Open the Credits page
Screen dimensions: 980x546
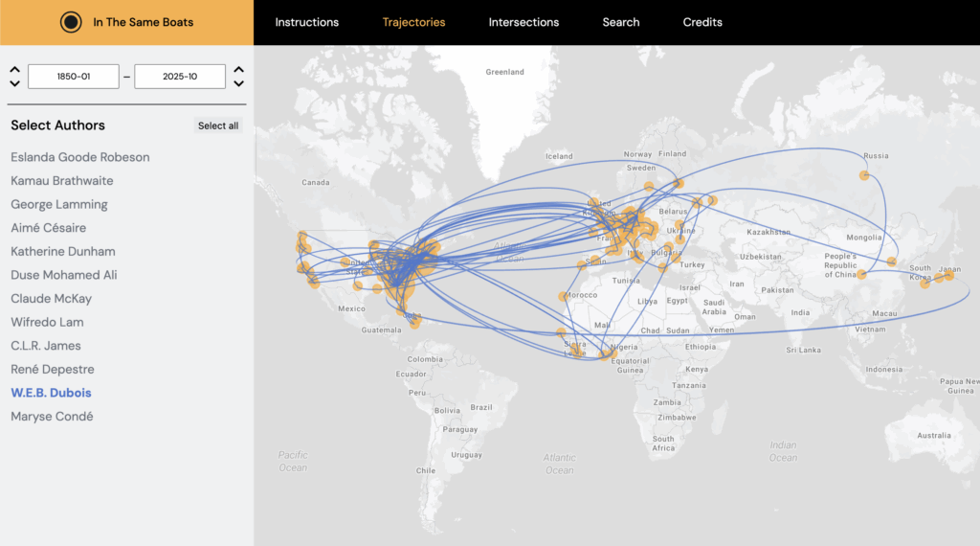(702, 22)
